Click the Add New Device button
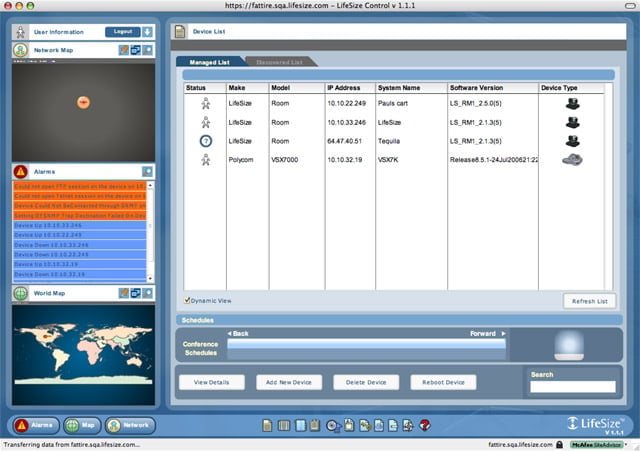The image size is (640, 451). (289, 382)
